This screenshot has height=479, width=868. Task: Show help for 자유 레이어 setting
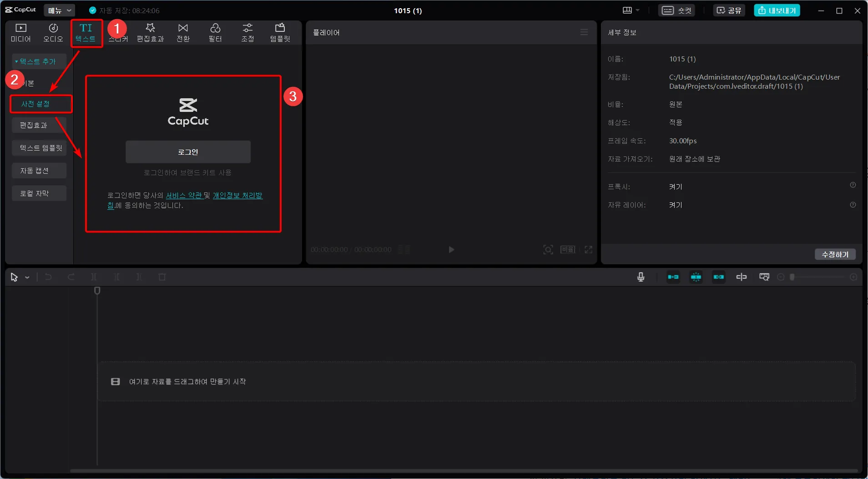pos(853,205)
